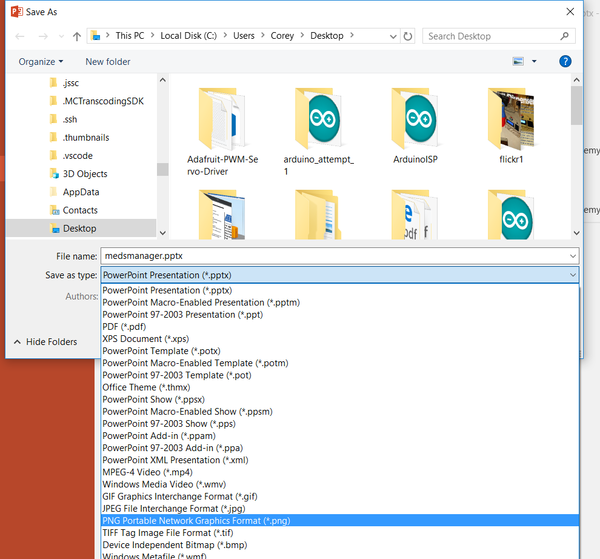Open the Organize menu
This screenshot has height=559, width=600.
point(41,62)
